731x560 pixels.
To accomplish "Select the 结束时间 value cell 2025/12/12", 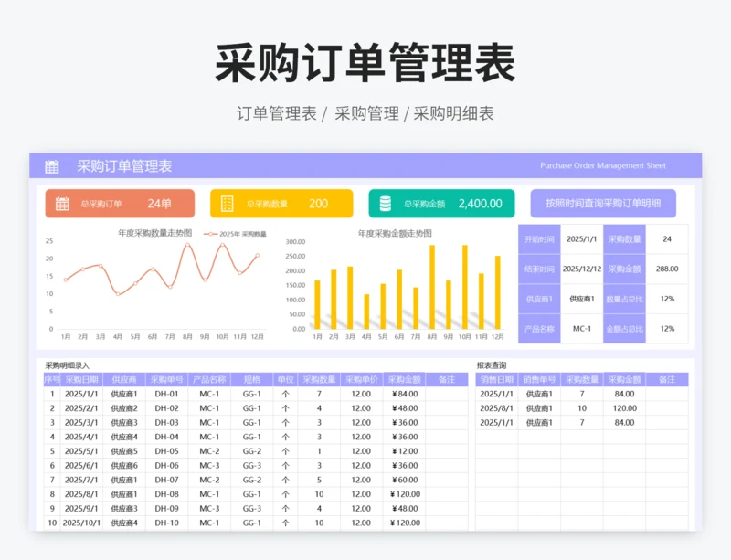I will coord(581,269).
